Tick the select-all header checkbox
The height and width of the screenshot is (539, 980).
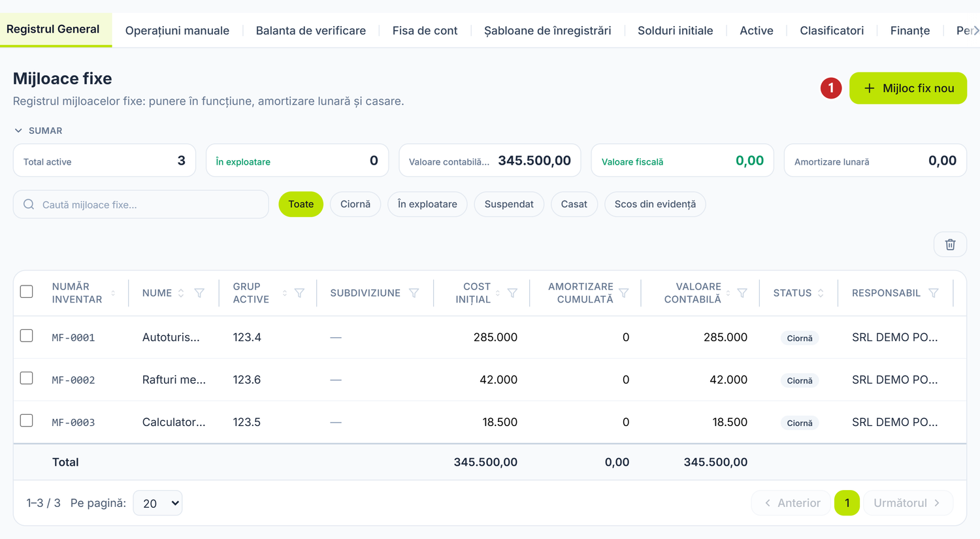27,291
